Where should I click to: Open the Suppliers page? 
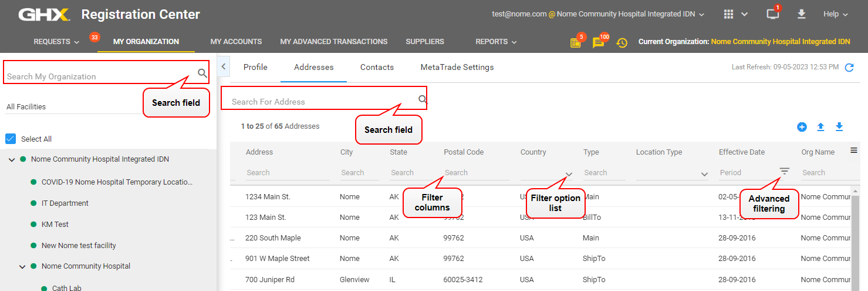(x=425, y=42)
